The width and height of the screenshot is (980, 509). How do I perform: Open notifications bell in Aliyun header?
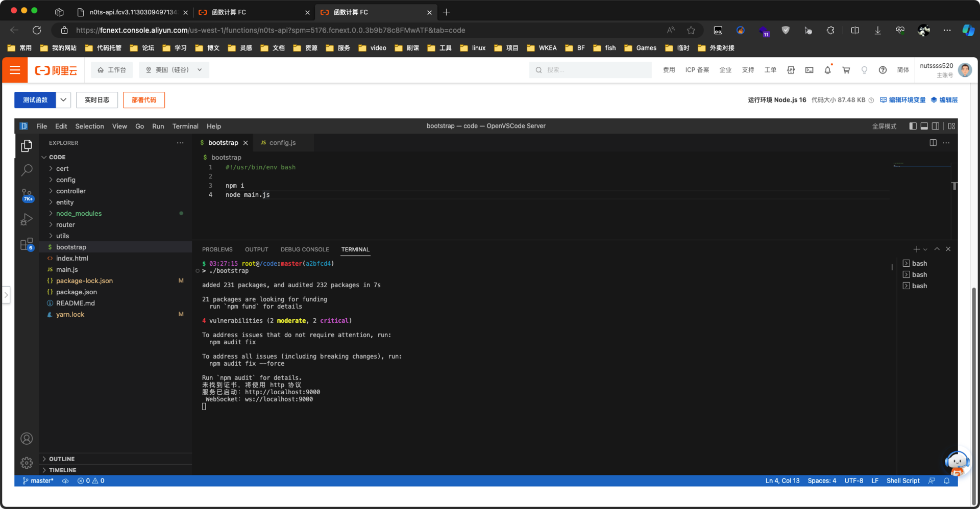coord(827,70)
